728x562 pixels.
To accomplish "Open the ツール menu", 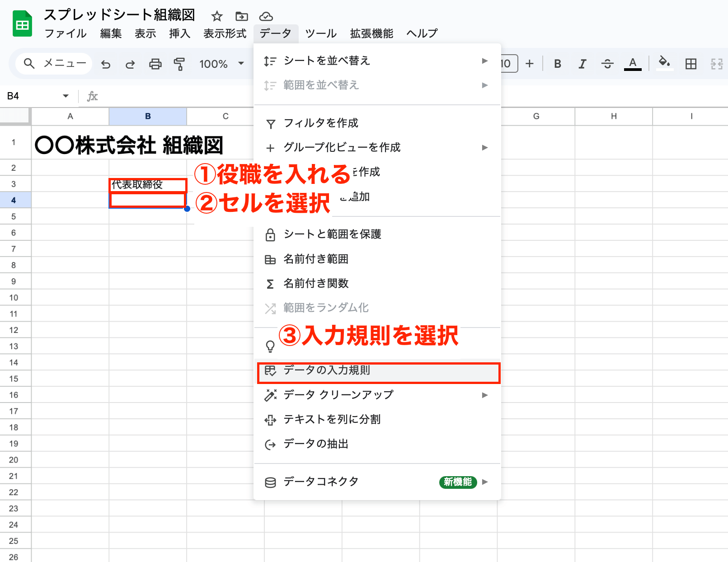I will [x=321, y=33].
